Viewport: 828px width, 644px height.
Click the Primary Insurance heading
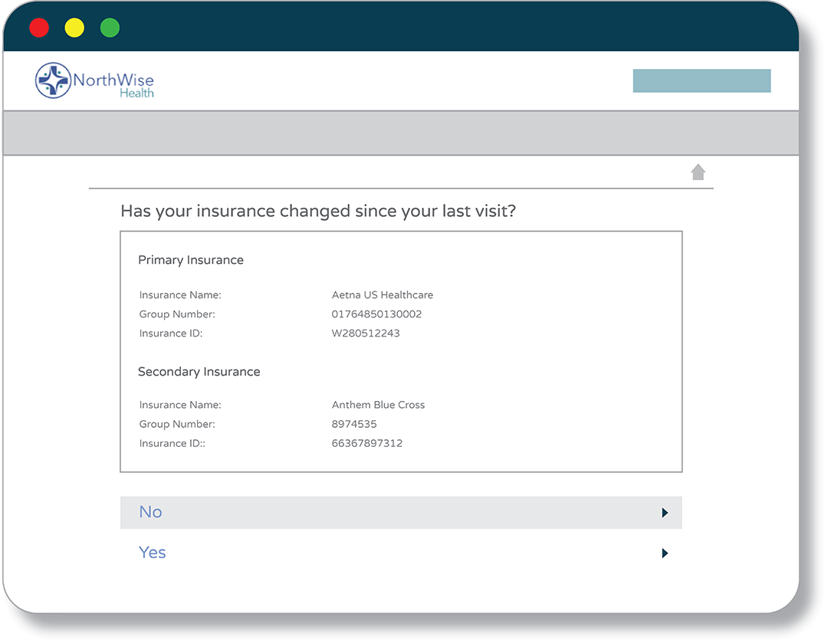click(191, 260)
